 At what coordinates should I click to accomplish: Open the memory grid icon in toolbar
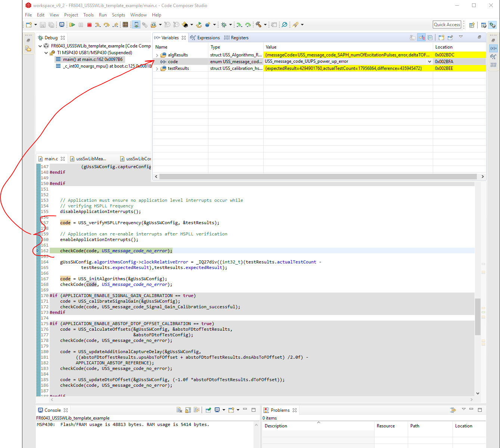pyautogui.click(x=125, y=25)
